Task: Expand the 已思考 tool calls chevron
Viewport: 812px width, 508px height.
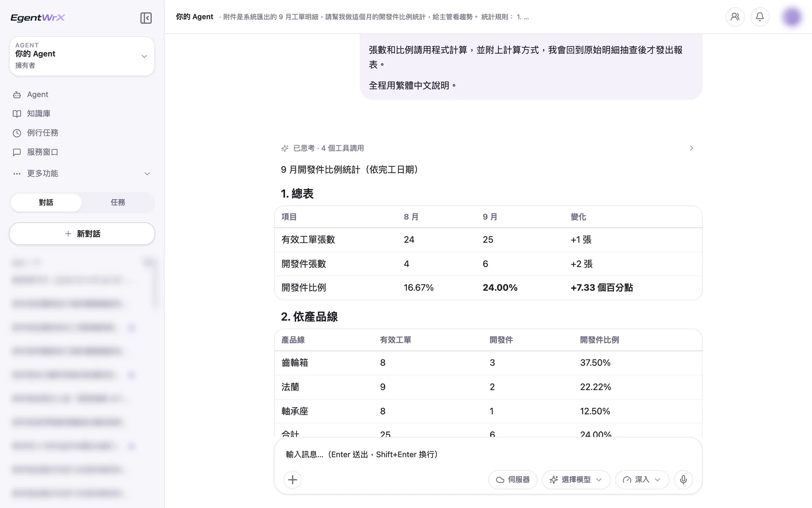Action: click(691, 148)
